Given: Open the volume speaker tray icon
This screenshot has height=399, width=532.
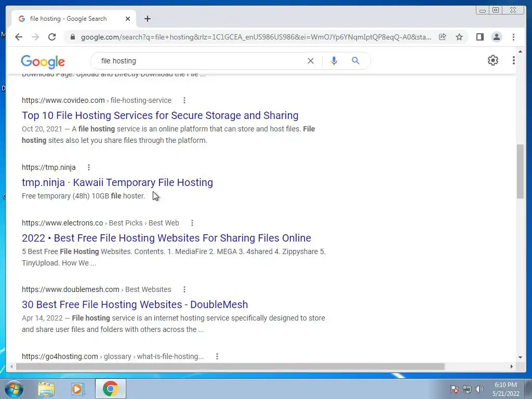Looking at the screenshot, I should click(x=480, y=389).
